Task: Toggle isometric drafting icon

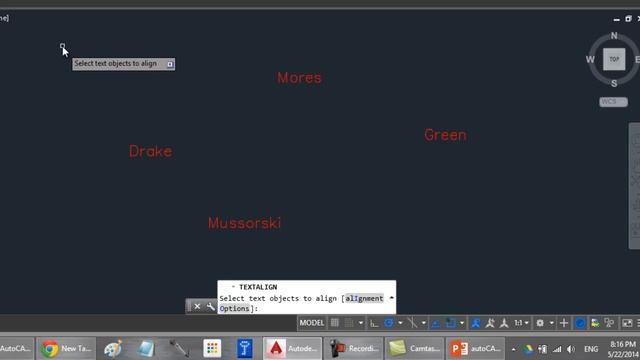Action: click(x=413, y=323)
